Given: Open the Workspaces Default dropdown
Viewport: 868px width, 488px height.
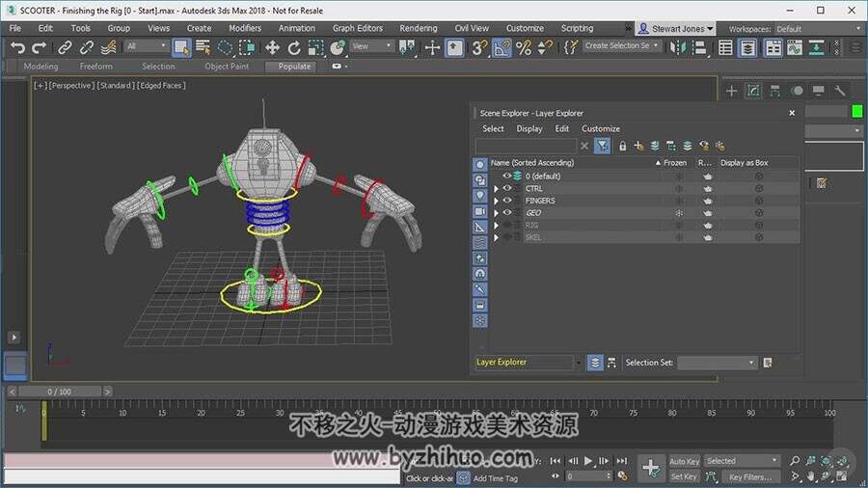Looking at the screenshot, I should pyautogui.click(x=819, y=29).
